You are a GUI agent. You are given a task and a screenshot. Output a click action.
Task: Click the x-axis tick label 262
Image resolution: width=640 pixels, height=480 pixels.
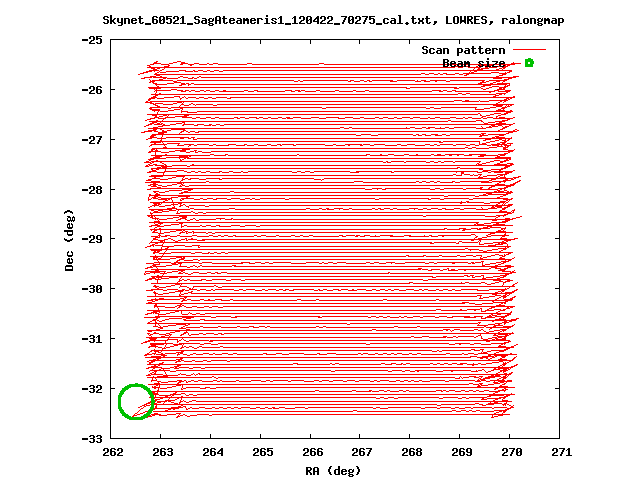113,452
